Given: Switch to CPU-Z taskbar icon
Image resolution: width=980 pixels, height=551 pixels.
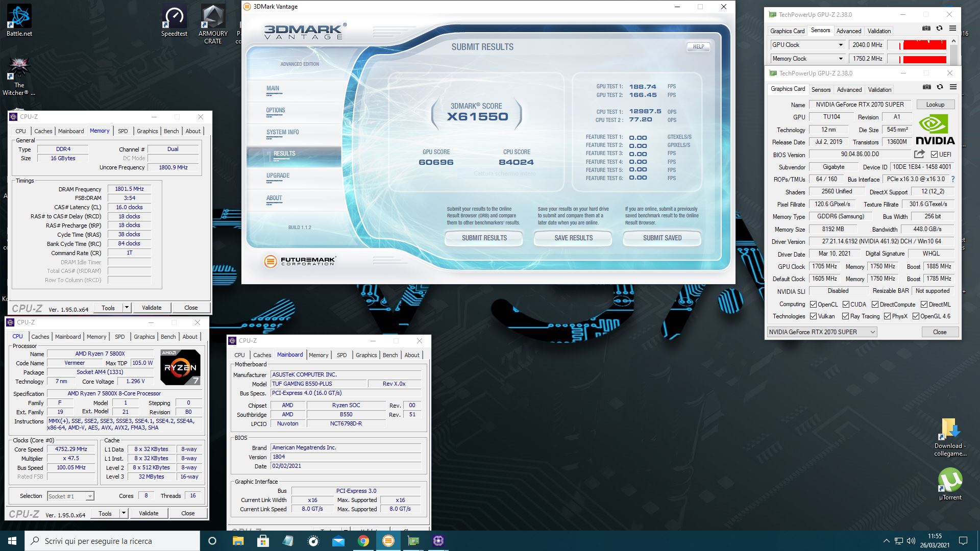Looking at the screenshot, I should tap(438, 541).
